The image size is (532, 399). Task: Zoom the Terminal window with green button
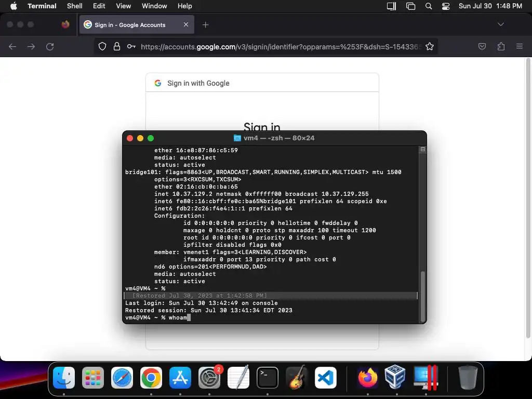click(151, 138)
